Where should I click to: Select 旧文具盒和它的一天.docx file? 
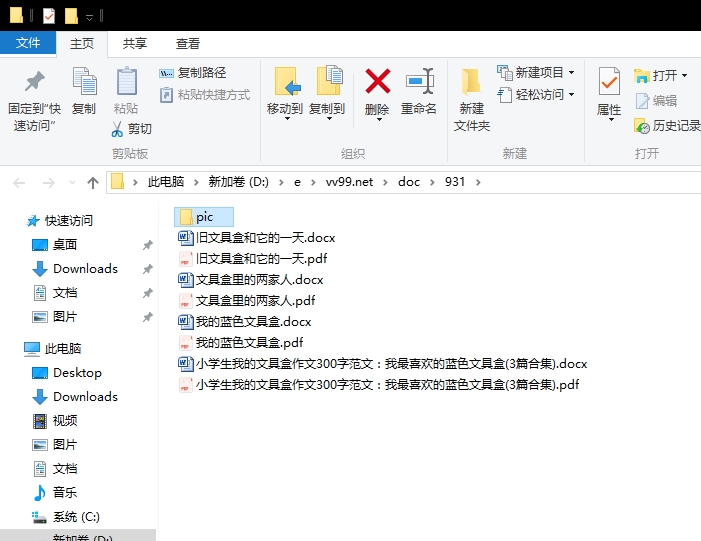tap(257, 237)
